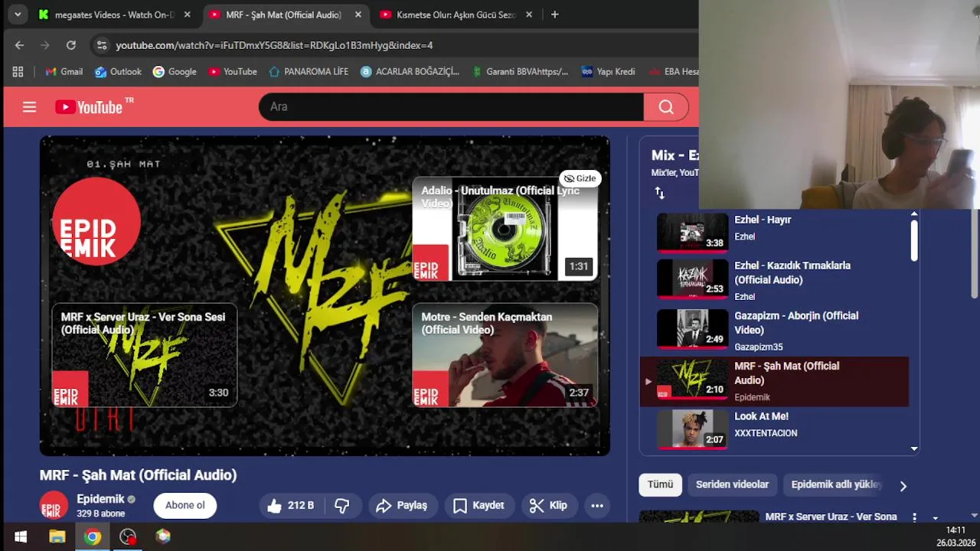Click the taskbar clock and date

pos(955,536)
